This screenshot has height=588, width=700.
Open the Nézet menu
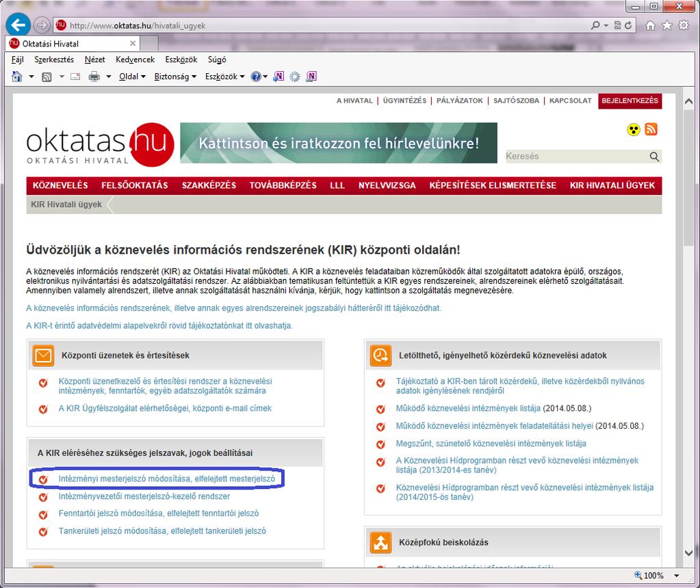click(94, 59)
